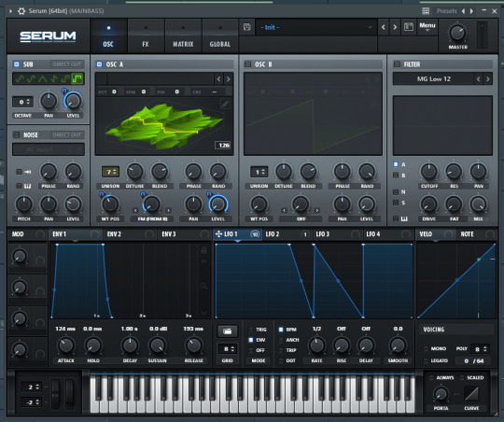Image resolution: width=504 pixels, height=422 pixels.
Task: Open the LFO 1 folder load icon
Action: 227,331
